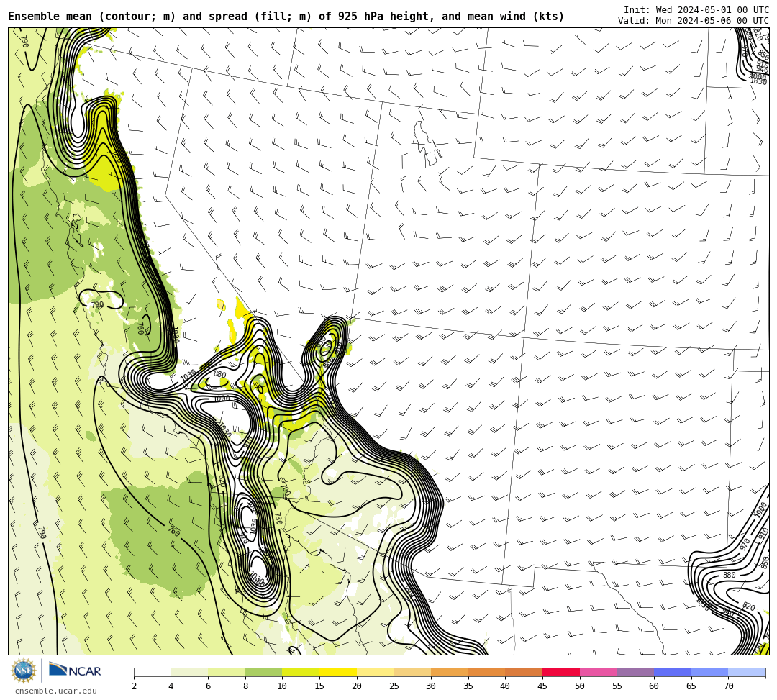The image size is (777, 700).
Task: Click the orange 30-35 colorbar swatch
Action: [450, 672]
